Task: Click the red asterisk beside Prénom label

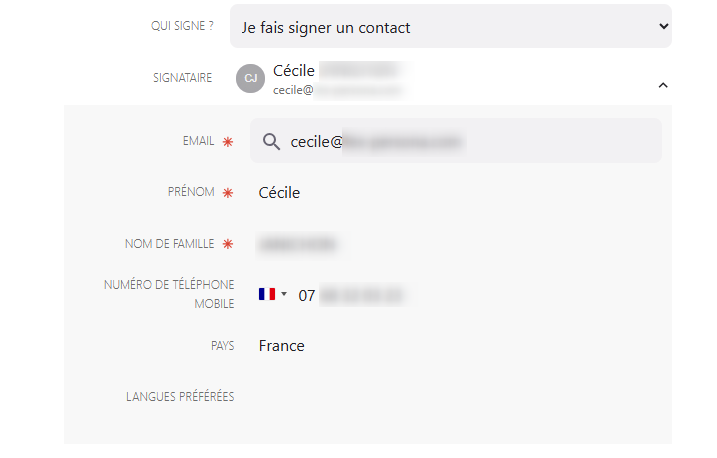Action: [x=228, y=192]
